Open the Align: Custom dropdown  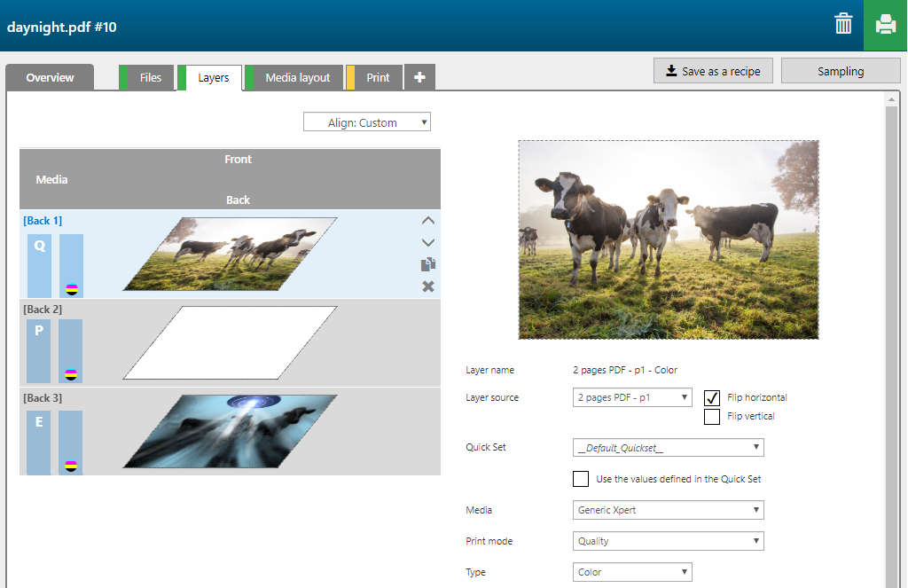coord(367,122)
